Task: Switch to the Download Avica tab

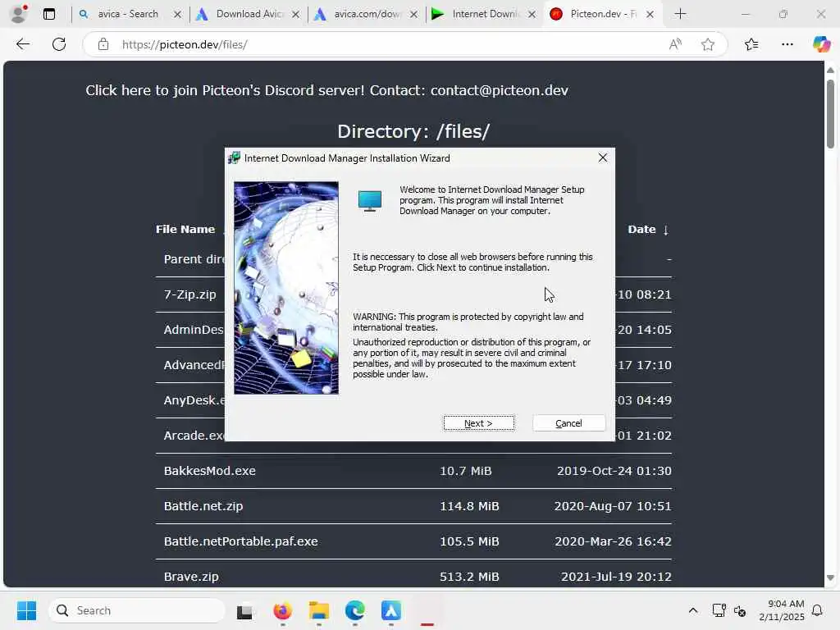Action: tap(249, 14)
